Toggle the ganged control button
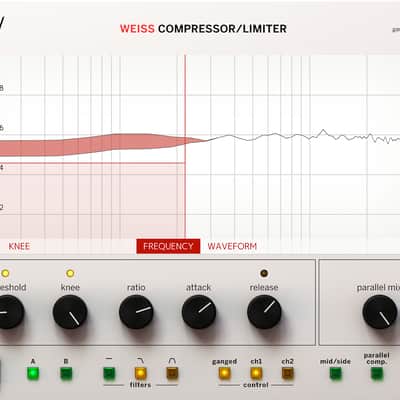 [224, 374]
